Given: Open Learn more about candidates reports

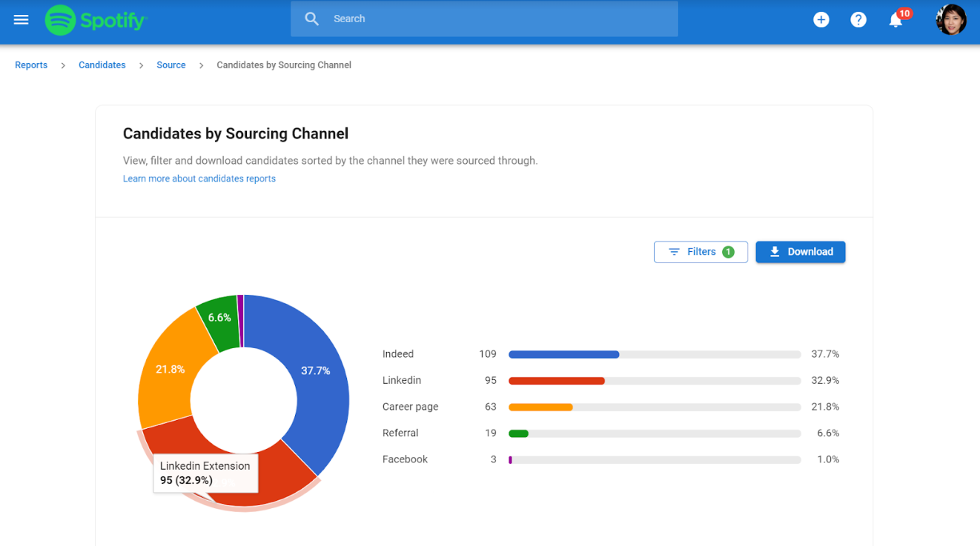Looking at the screenshot, I should [199, 179].
